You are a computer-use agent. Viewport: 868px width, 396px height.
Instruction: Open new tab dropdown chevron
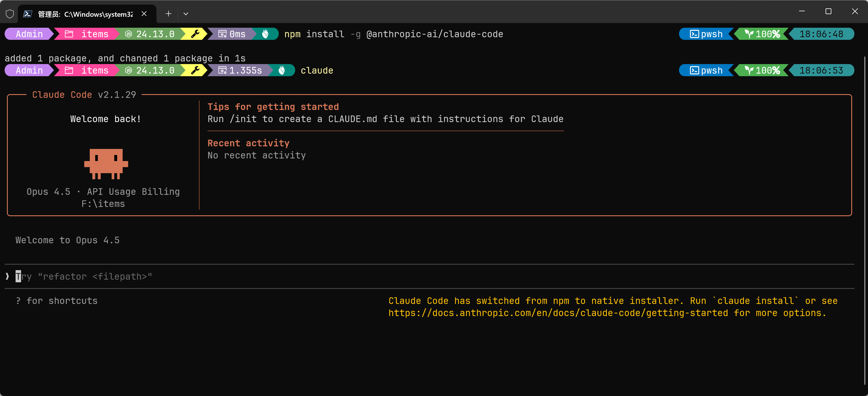186,14
